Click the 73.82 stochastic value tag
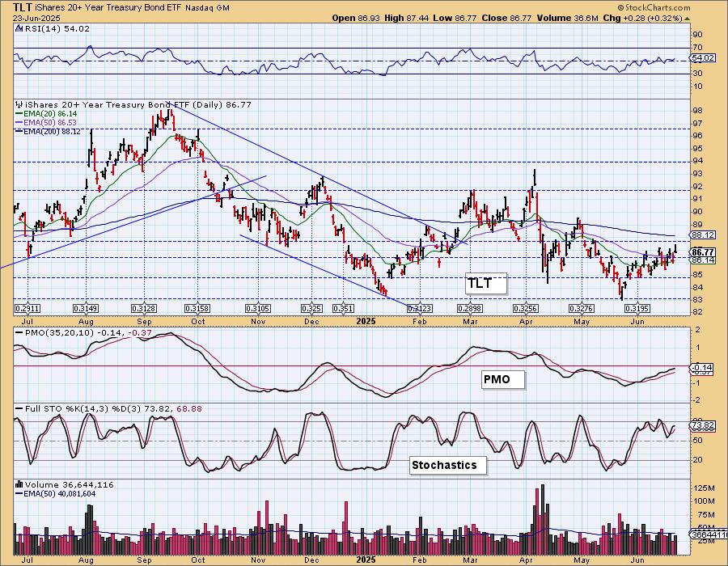The width and height of the screenshot is (728, 566). (x=702, y=425)
